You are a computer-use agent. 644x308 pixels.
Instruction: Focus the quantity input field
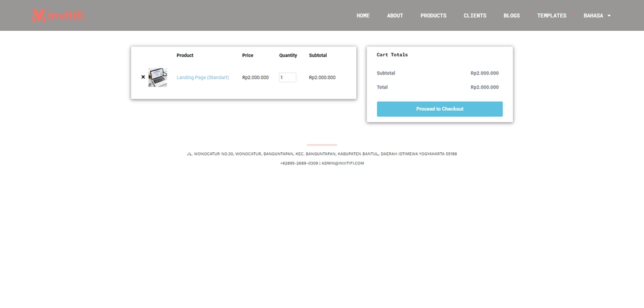click(x=288, y=77)
